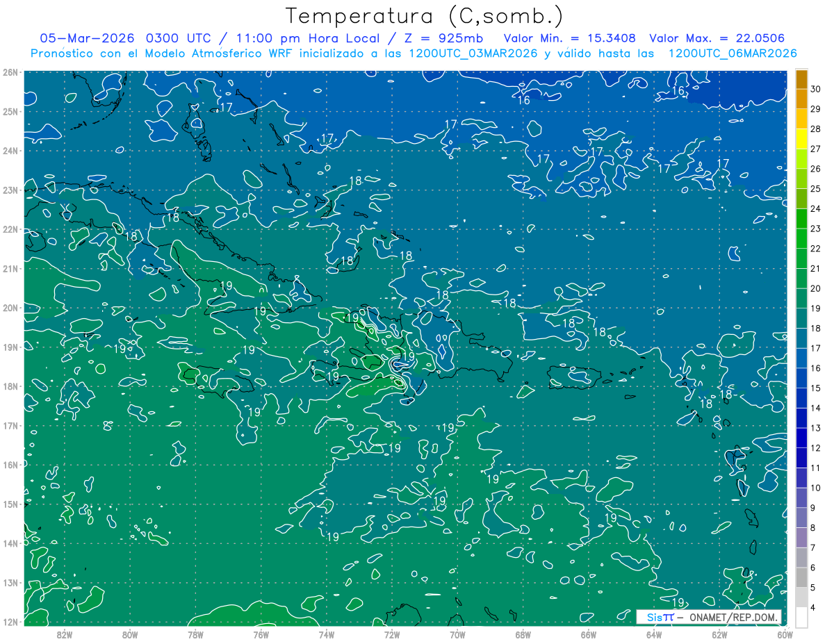Click the "Valor Max. = 22.0506" value
Viewport: 834px width, 644px height.
pyautogui.click(x=718, y=38)
